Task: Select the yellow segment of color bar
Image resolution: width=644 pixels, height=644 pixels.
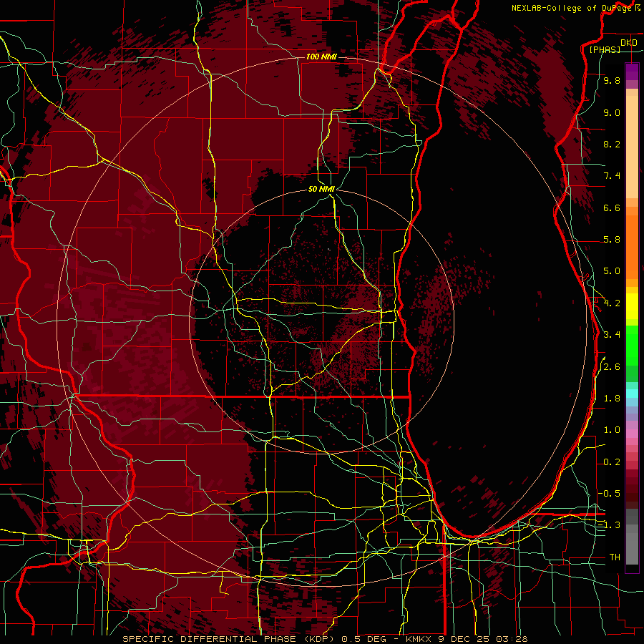Action: [632, 306]
